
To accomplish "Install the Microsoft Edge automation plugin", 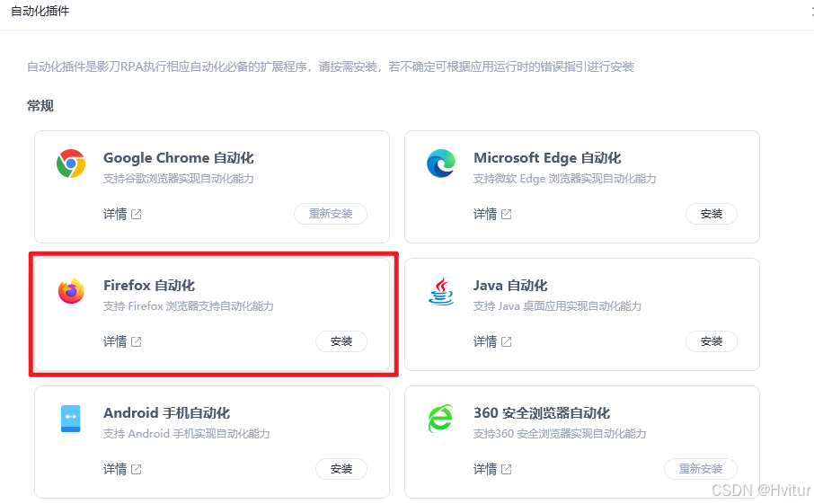I will click(x=712, y=214).
